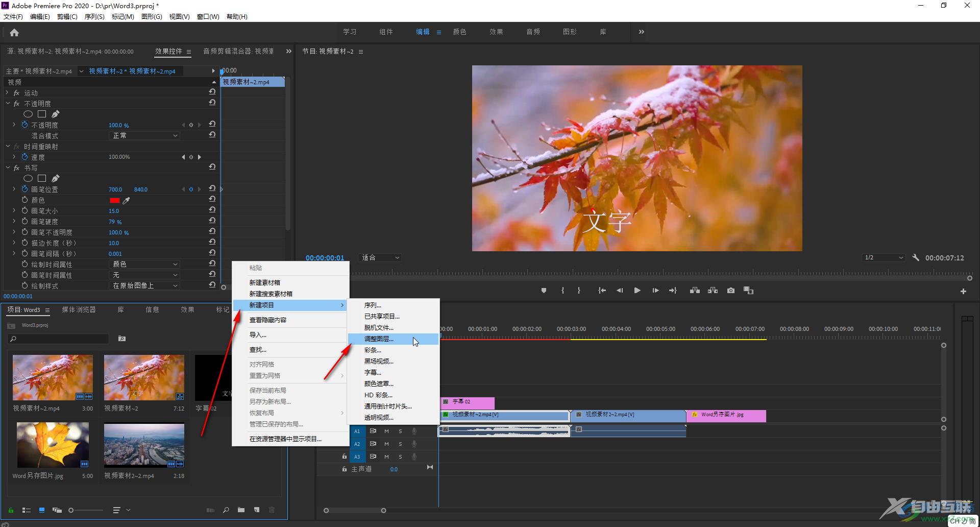Open sort icons menu in project panel
Screen dimensions: 980x527
point(117,510)
